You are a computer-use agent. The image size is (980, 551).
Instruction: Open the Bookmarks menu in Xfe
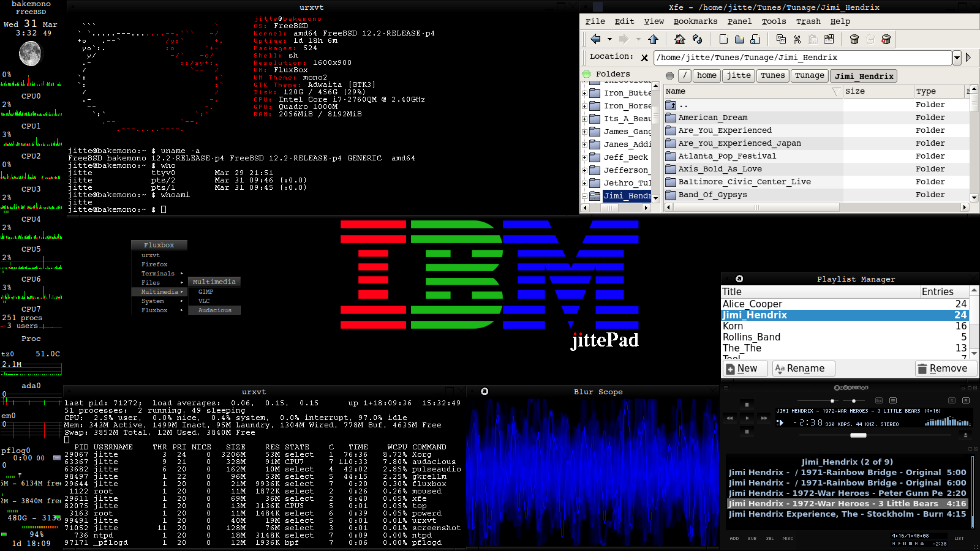[x=695, y=21]
